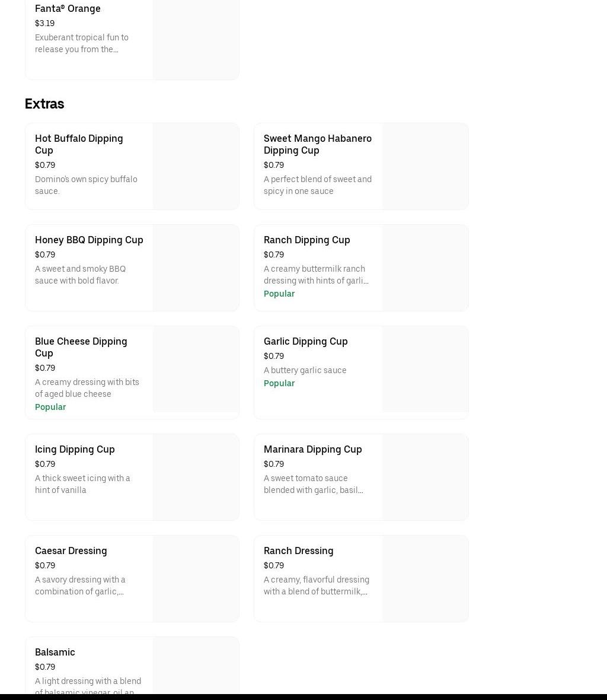Click the Marinara Dipping Cup description text
The width and height of the screenshot is (607, 700).
click(314, 484)
